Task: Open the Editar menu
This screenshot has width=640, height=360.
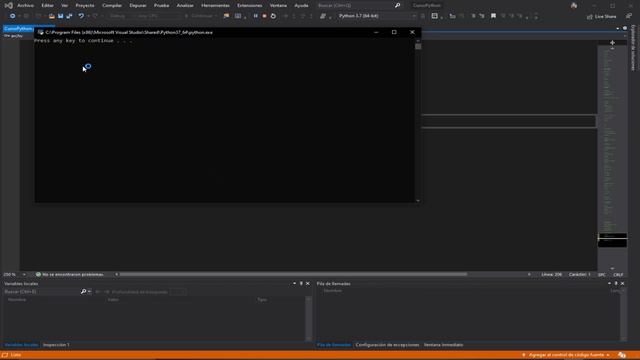Action: click(47, 5)
